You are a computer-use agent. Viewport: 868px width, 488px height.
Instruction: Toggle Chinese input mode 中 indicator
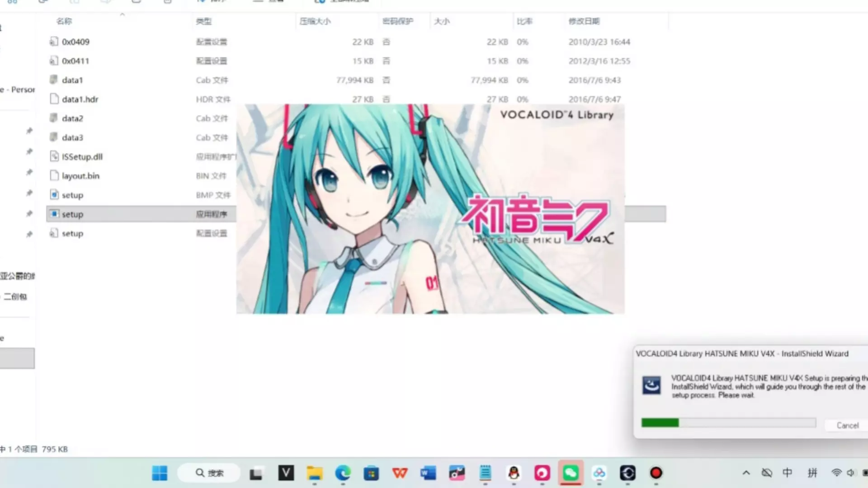pyautogui.click(x=787, y=473)
